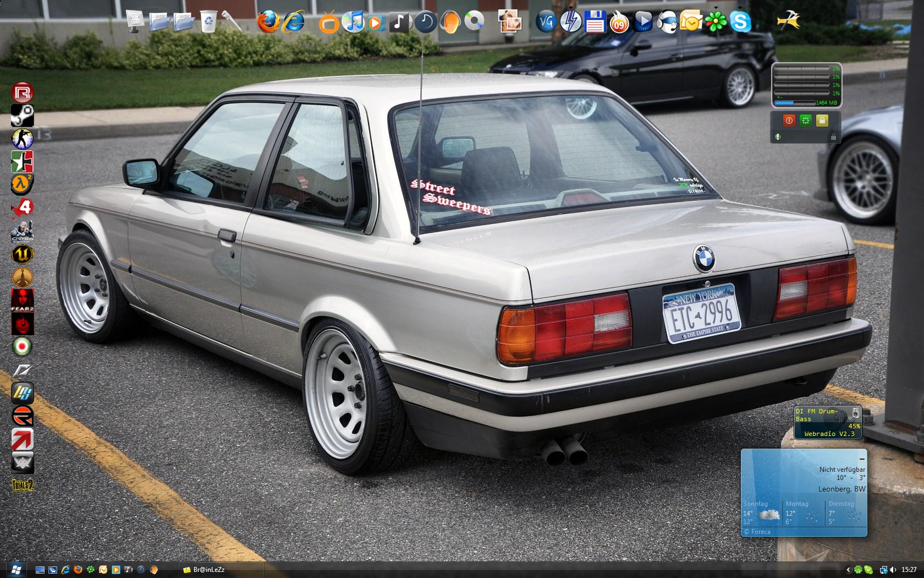924x578 pixels.
Task: Launch Need for Speed from the left sidebar
Action: click(23, 370)
